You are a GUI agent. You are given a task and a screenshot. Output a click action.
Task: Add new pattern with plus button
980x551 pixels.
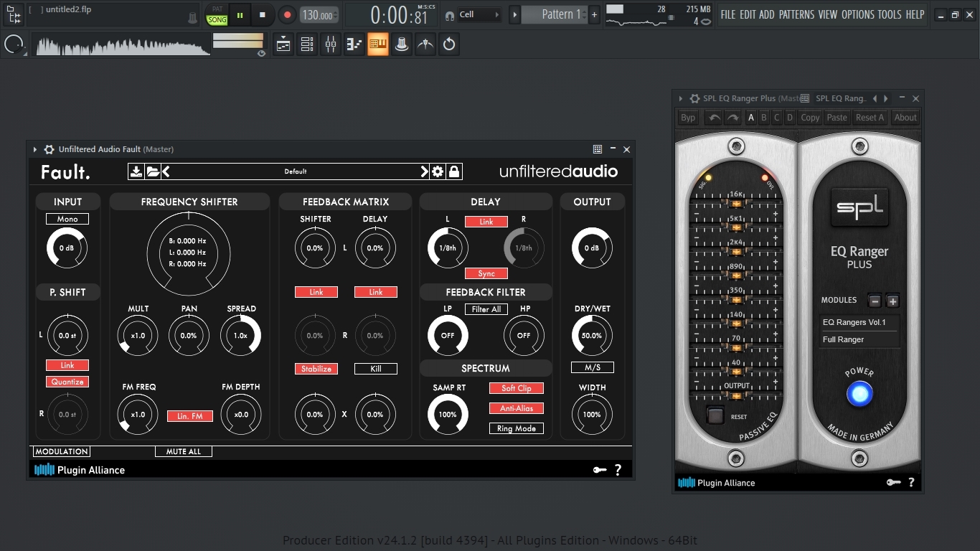[594, 14]
